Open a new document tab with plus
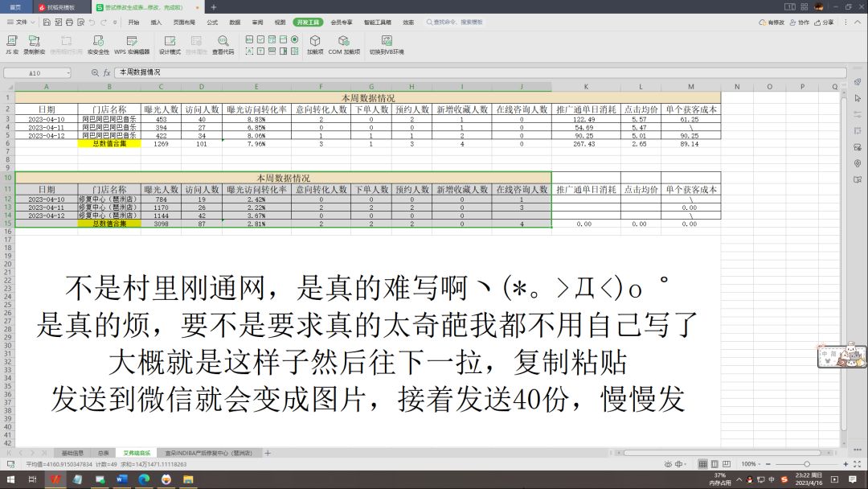Viewport: 868px width, 489px height. 214,7
